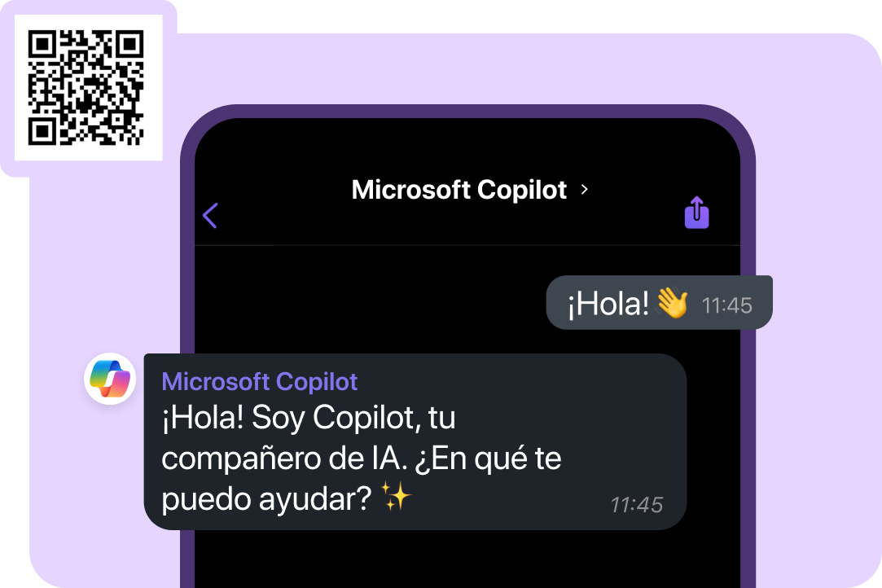Open the Microsoft Copilot header title

tap(459, 190)
